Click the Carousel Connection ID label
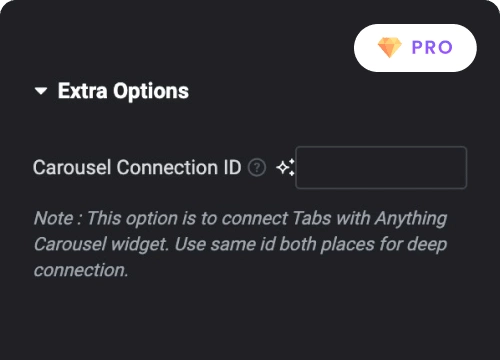 tap(137, 167)
